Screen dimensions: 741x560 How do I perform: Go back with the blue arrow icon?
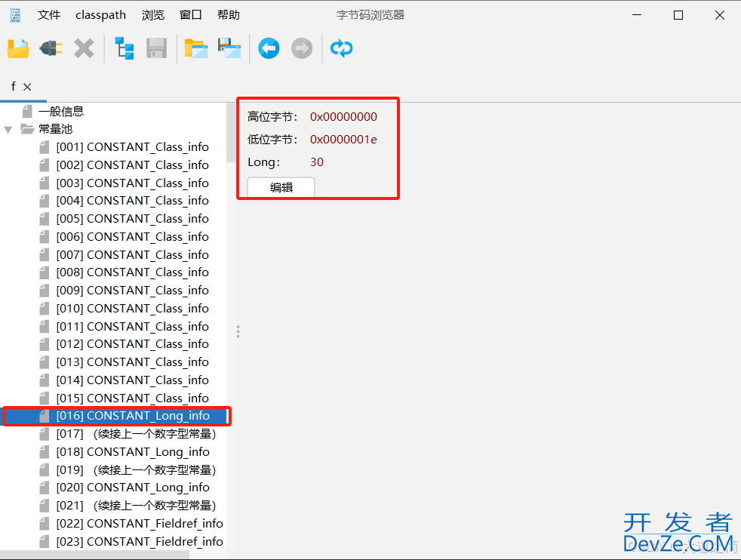coord(269,48)
